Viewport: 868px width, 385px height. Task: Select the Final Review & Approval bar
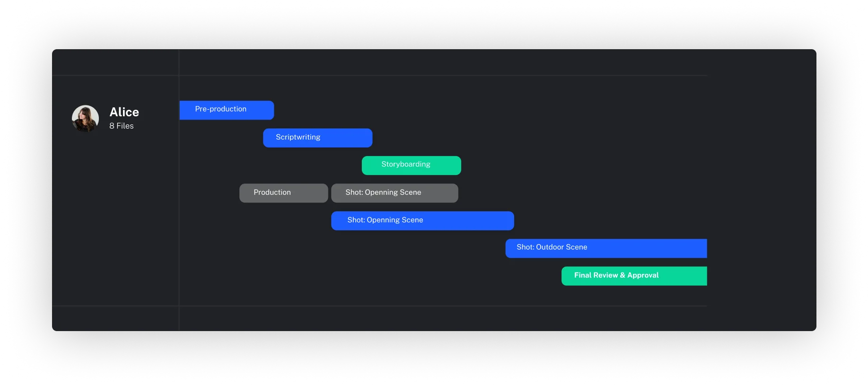pyautogui.click(x=634, y=276)
